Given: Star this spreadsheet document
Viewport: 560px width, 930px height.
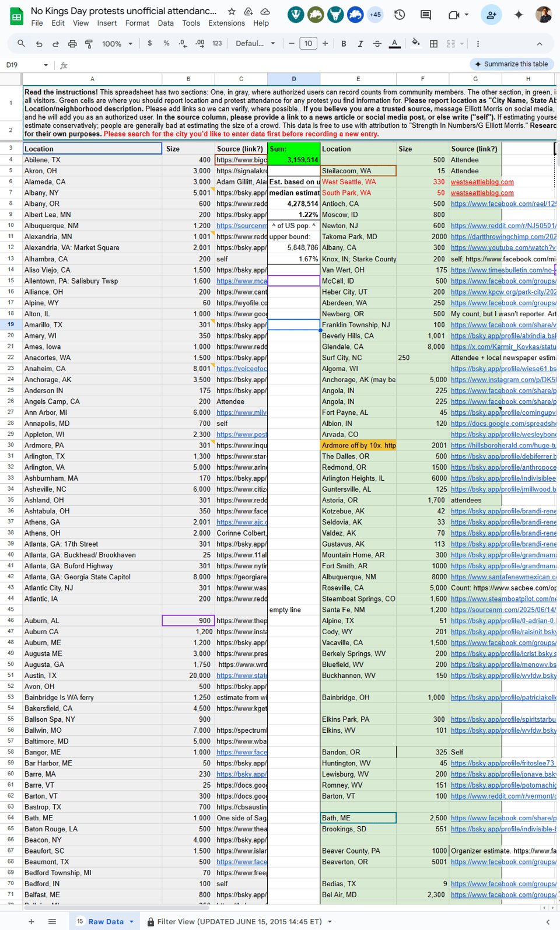Looking at the screenshot, I should pyautogui.click(x=232, y=12).
